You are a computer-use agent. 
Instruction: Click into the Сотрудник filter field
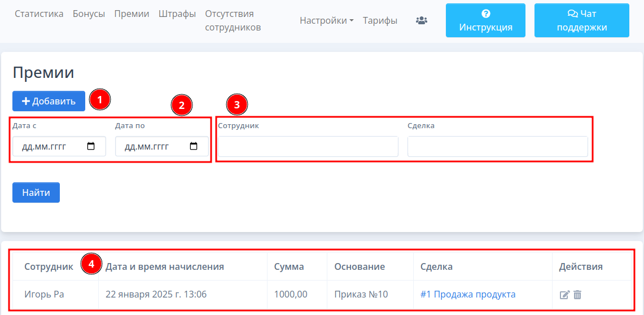pos(308,147)
